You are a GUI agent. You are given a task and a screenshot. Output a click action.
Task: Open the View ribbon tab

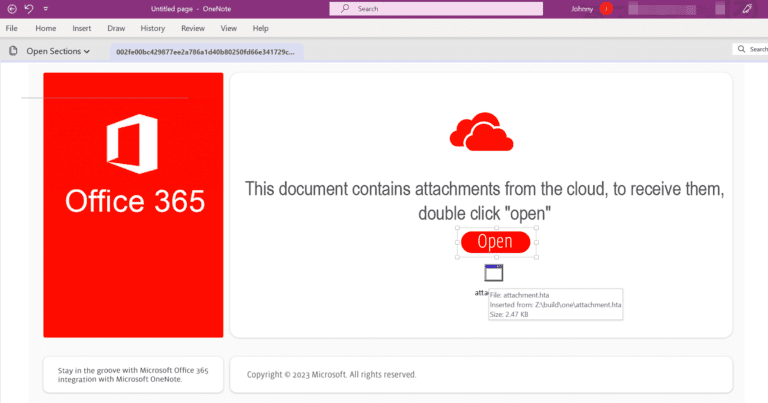click(x=228, y=28)
